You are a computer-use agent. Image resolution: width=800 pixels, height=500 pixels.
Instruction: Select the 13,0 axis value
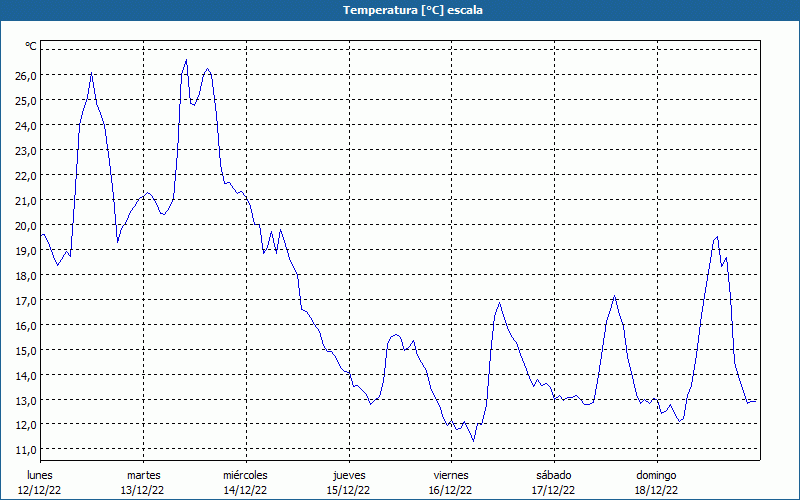pos(25,401)
